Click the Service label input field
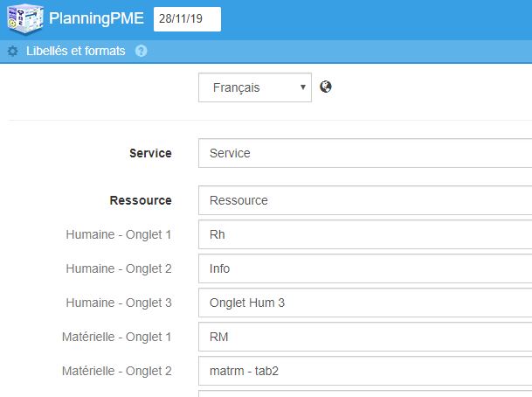The image size is (532, 397). click(365, 153)
